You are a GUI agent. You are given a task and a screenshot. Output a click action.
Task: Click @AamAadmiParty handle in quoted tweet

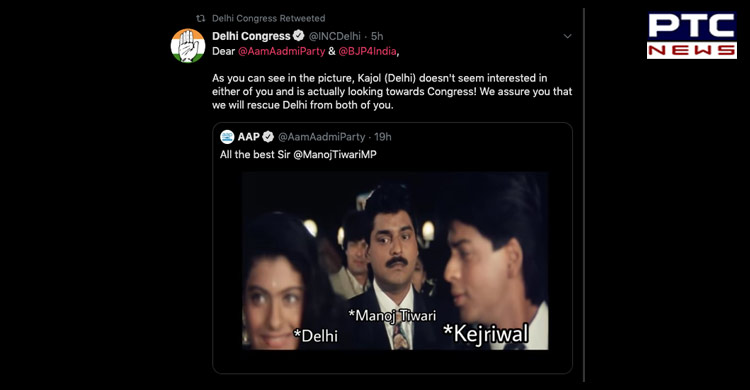tap(321, 137)
